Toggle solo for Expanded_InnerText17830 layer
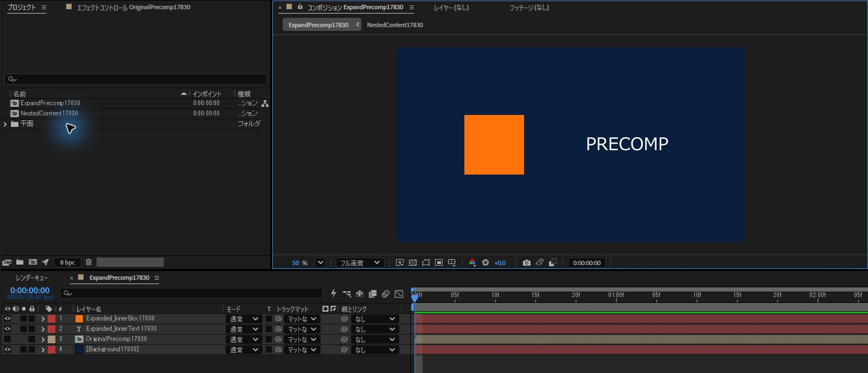The image size is (868, 373). point(23,329)
